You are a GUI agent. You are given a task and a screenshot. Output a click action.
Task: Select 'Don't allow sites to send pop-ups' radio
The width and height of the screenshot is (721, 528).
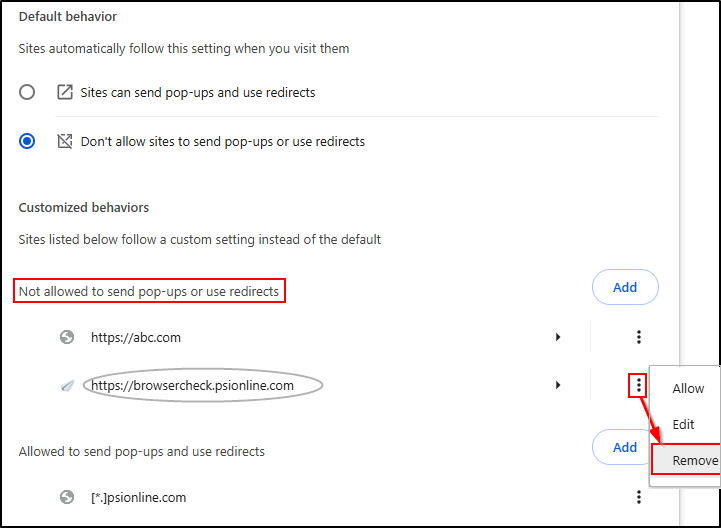tap(27, 141)
